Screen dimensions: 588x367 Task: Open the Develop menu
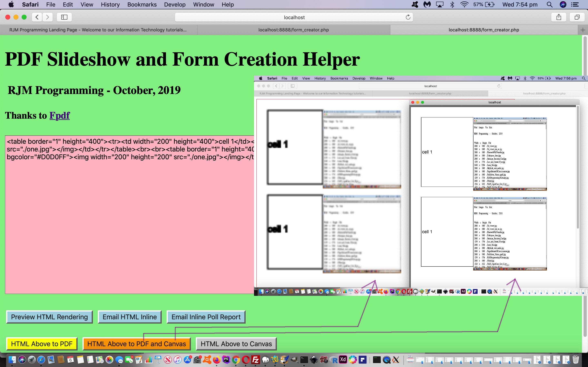[x=175, y=4]
